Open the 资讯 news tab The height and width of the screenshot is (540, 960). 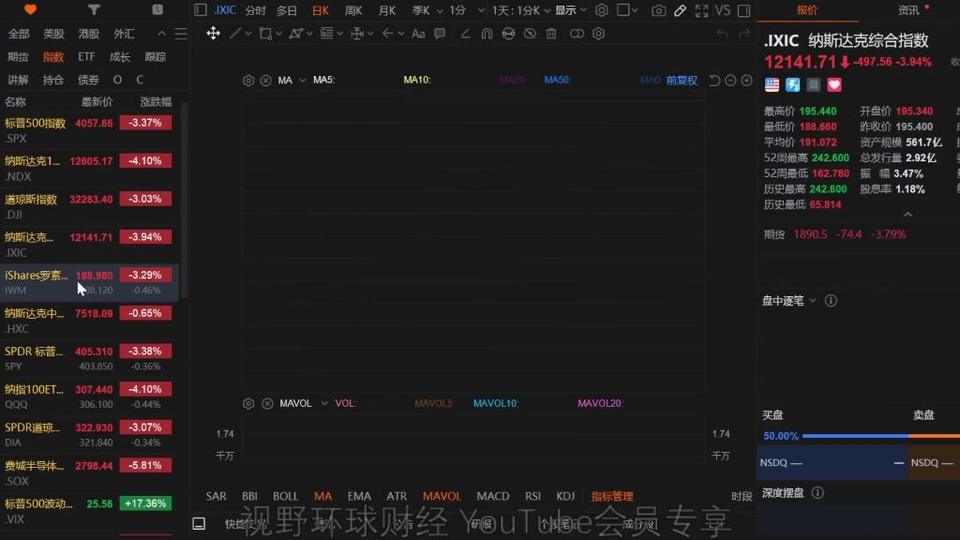tap(908, 10)
